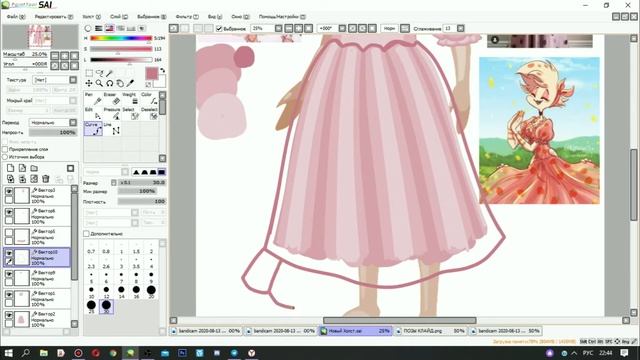This screenshot has width=640, height=360.
Task: Swap foreground and background colors
Action: [x=162, y=71]
